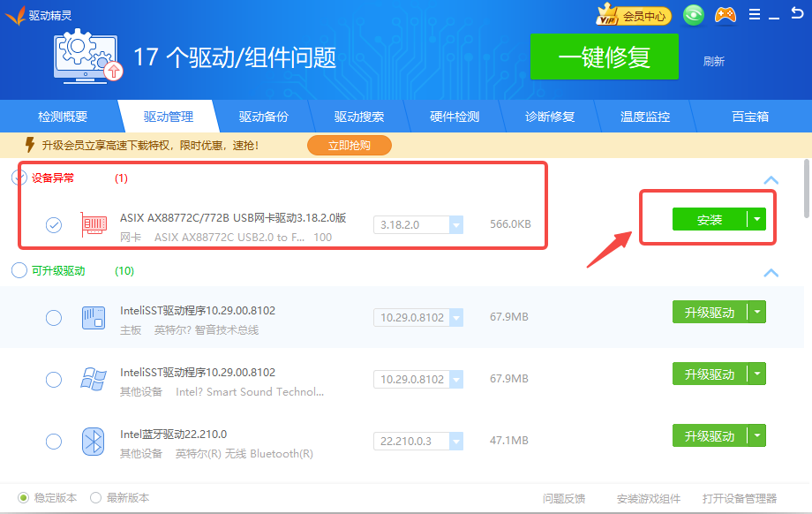Click the ASIX network card device icon
This screenshot has width=812, height=514.
[x=94, y=224]
